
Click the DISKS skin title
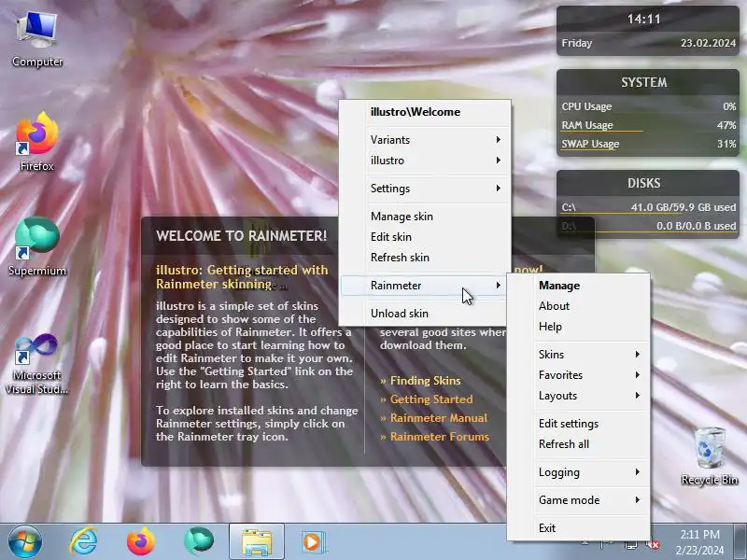point(643,183)
